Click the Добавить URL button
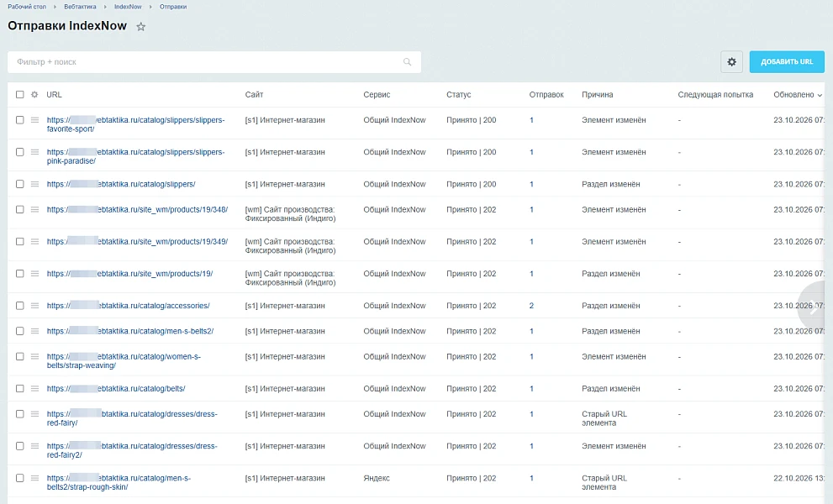 [x=787, y=61]
